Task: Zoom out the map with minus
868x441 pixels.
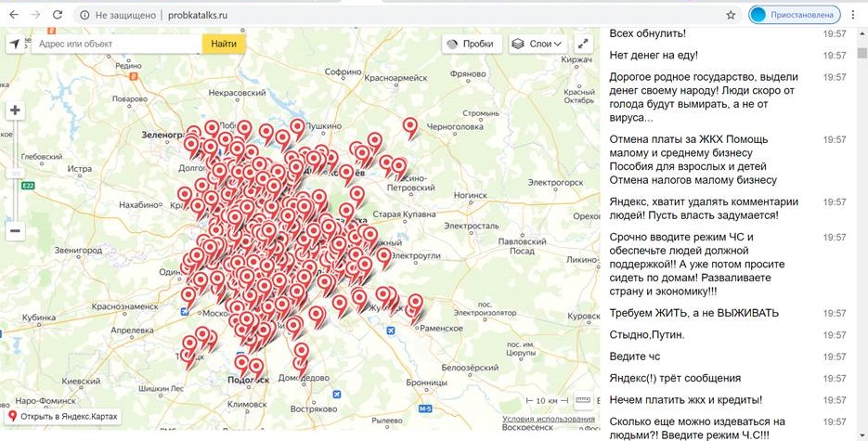Action: pos(15,231)
